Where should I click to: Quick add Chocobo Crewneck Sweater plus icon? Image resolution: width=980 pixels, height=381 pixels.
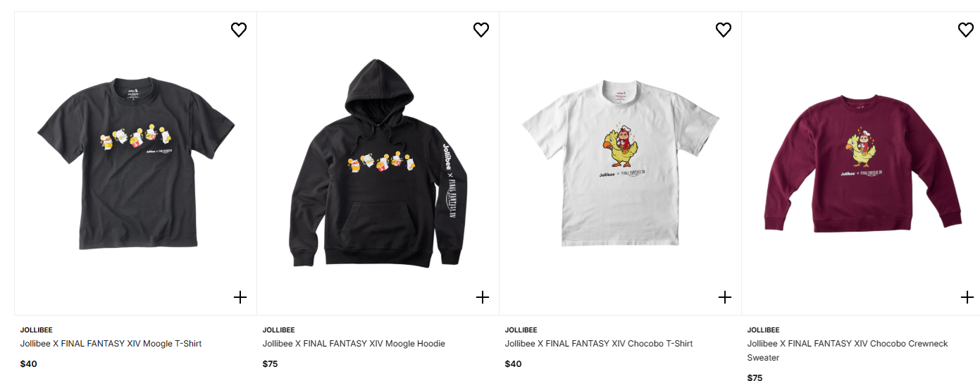click(967, 297)
